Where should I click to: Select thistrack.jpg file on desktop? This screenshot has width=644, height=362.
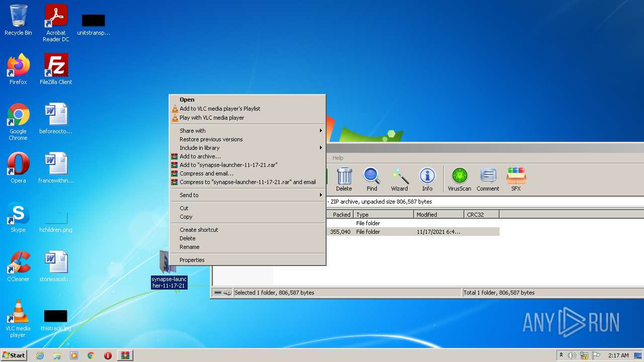coord(56,320)
